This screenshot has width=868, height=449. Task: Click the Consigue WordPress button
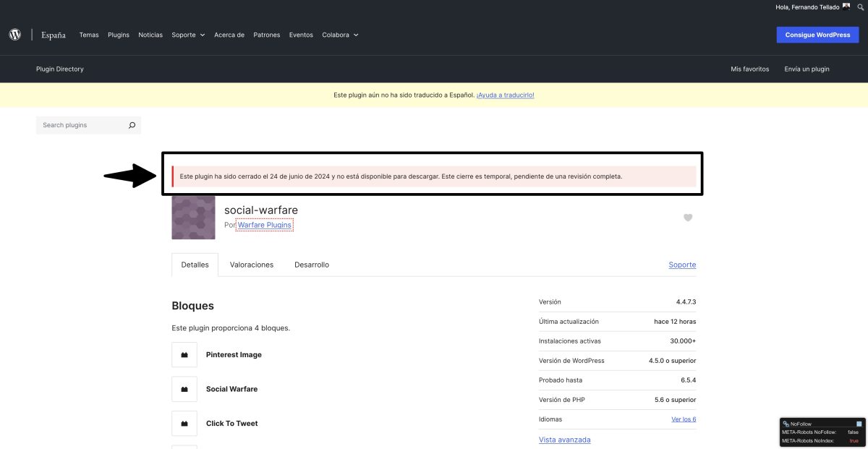(817, 34)
